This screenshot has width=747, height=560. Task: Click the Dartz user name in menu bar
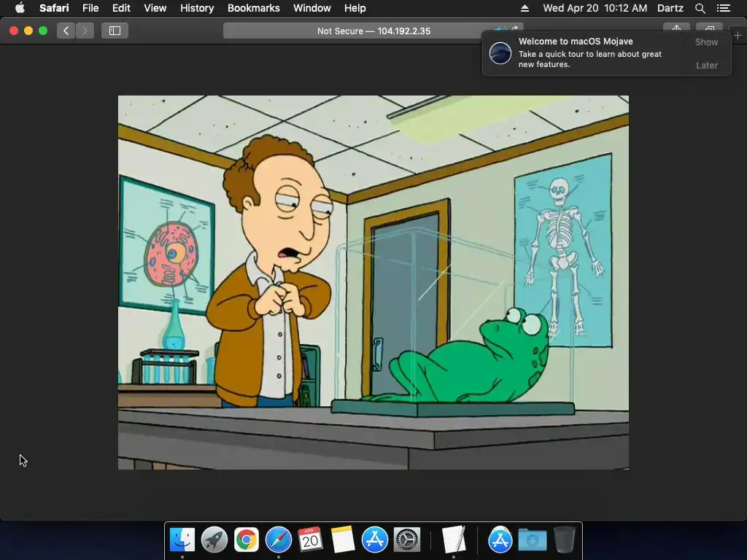670,8
